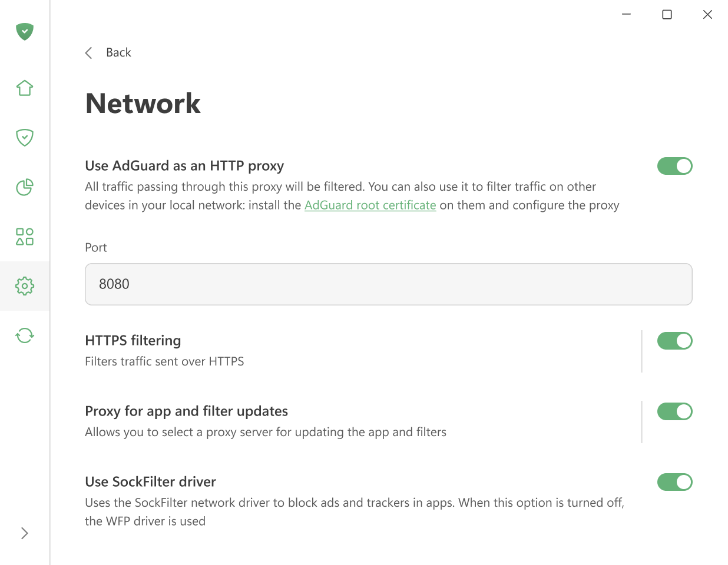Disable proxy for app and filter updates

click(x=675, y=411)
